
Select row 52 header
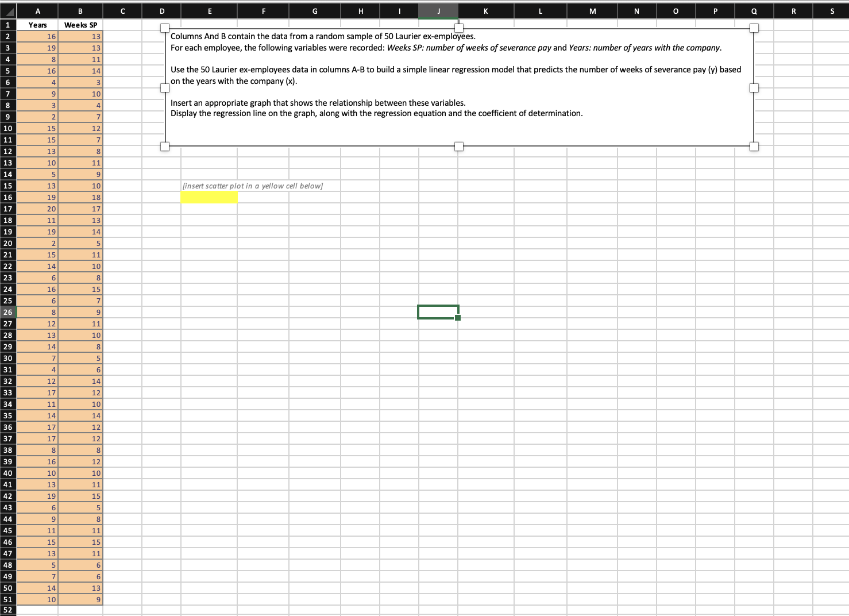(x=7, y=610)
